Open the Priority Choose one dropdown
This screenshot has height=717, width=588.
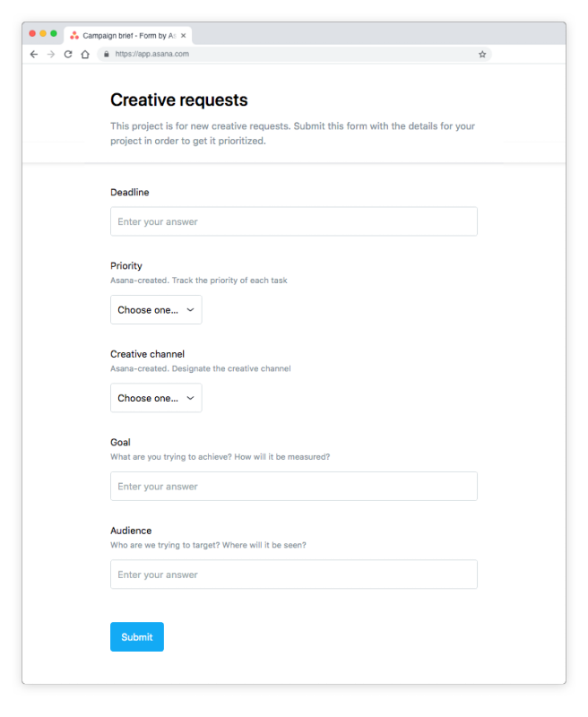156,309
